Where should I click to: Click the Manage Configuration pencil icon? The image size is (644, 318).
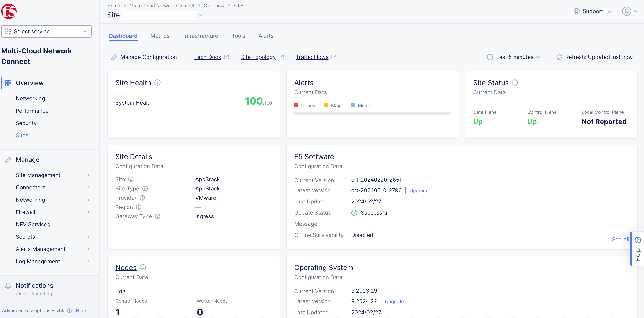coord(114,57)
